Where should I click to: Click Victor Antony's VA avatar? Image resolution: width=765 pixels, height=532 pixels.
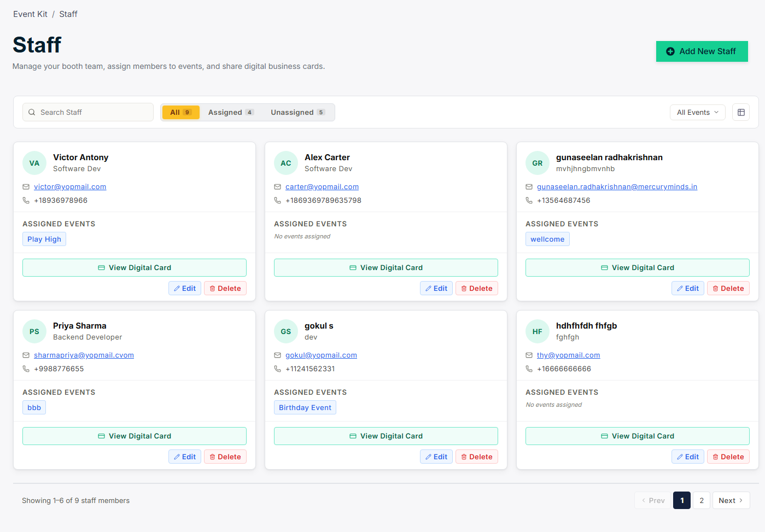tap(34, 163)
